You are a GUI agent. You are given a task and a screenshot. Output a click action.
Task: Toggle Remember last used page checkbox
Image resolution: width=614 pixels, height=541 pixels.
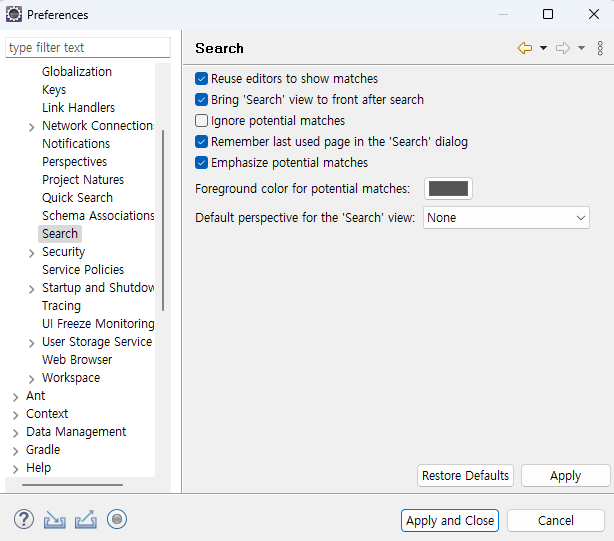tap(201, 141)
